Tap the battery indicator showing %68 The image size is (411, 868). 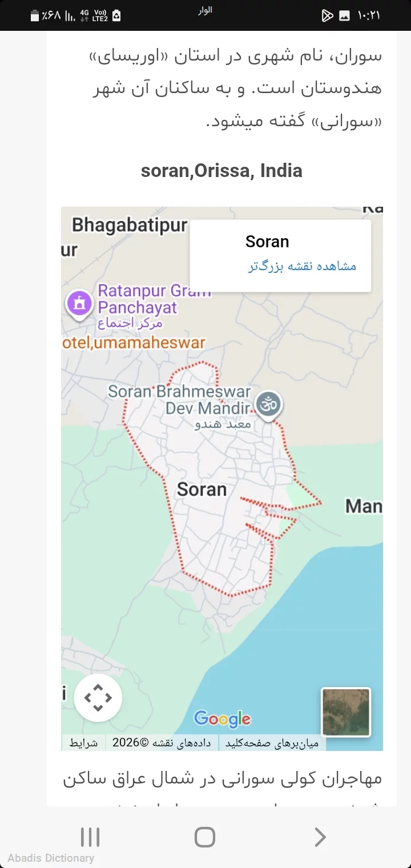click(42, 15)
